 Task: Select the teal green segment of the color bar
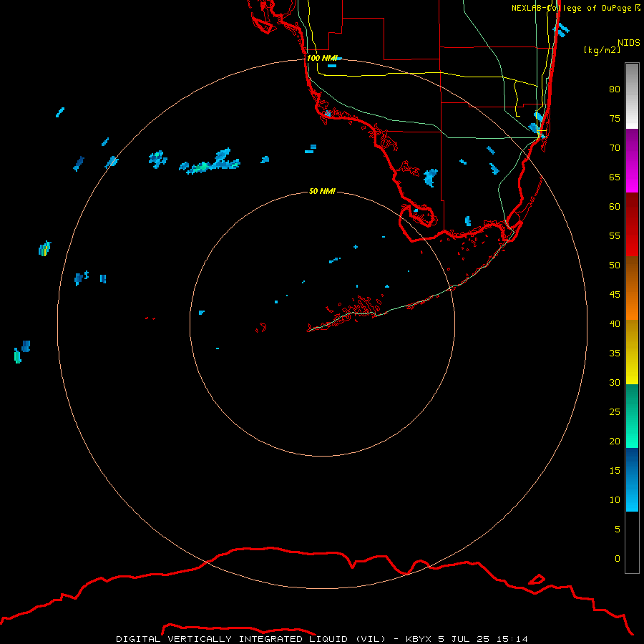pos(632,416)
